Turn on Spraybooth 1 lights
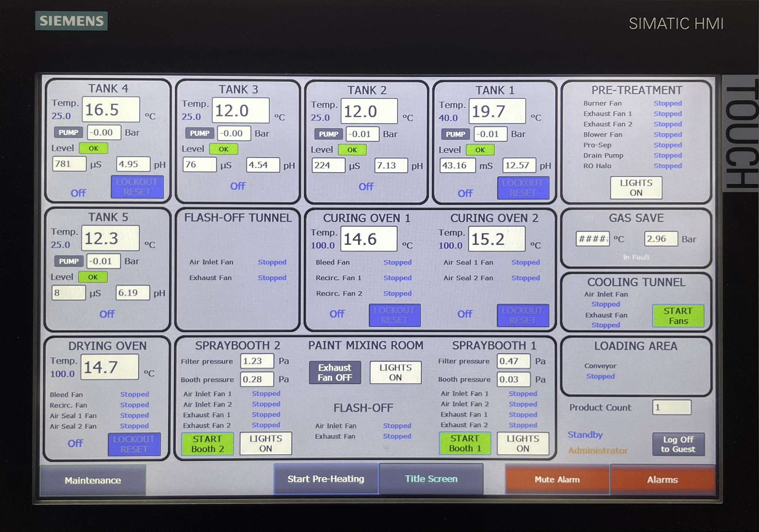The width and height of the screenshot is (759, 532). 523,443
